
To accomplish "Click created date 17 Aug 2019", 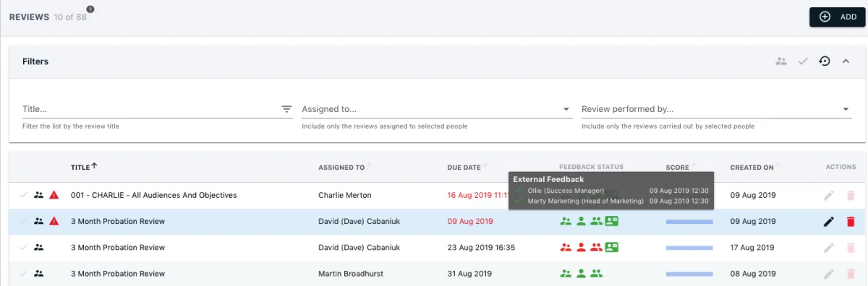I will [x=752, y=247].
